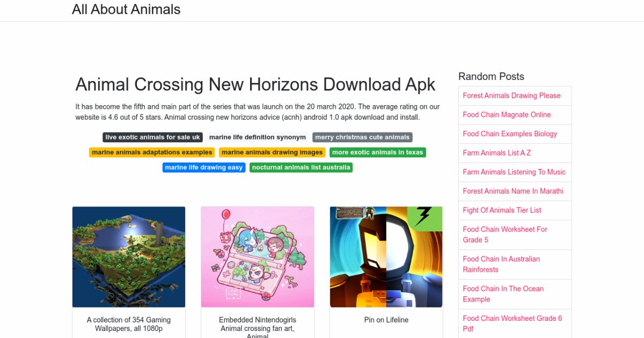This screenshot has height=338, width=644.
Task: Open 'Food Chain Examples Biology' post
Action: pos(510,134)
